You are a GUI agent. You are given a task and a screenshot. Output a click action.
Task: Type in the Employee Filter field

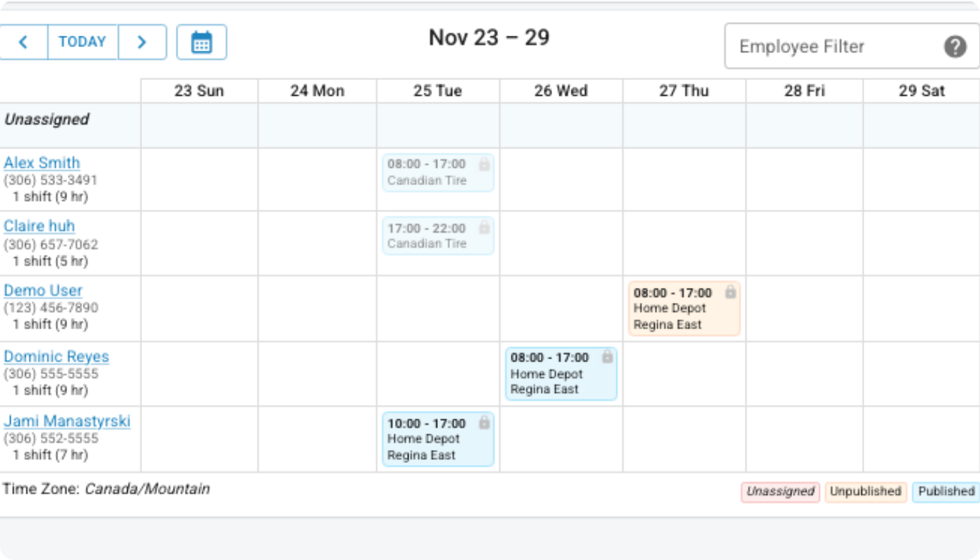coord(829,46)
